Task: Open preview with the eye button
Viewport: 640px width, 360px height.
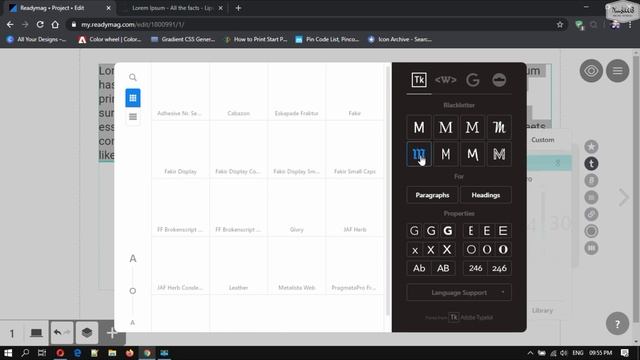Action: click(591, 71)
